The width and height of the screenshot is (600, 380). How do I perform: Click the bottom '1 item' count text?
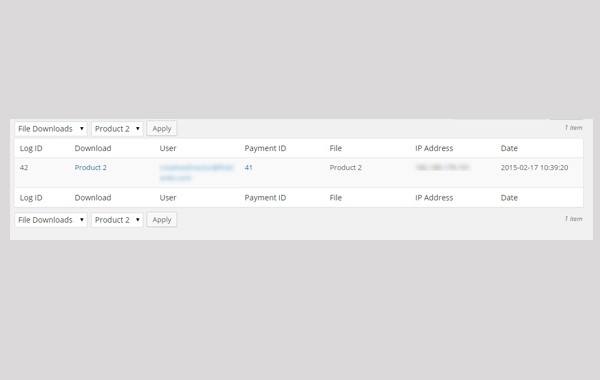pyautogui.click(x=574, y=219)
